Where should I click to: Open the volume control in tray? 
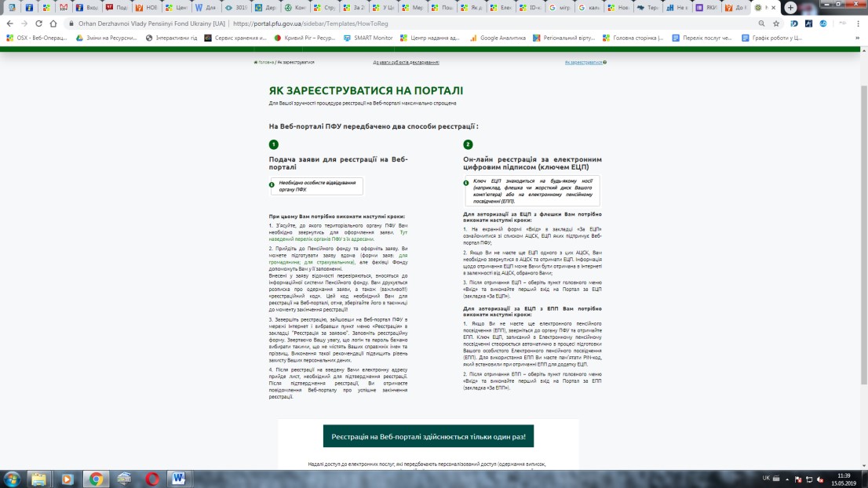pos(820,479)
